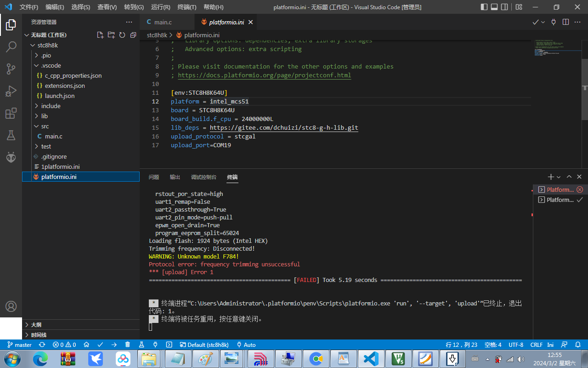588x368 pixels.
Task: Expand the .pio folder
Action: point(46,55)
